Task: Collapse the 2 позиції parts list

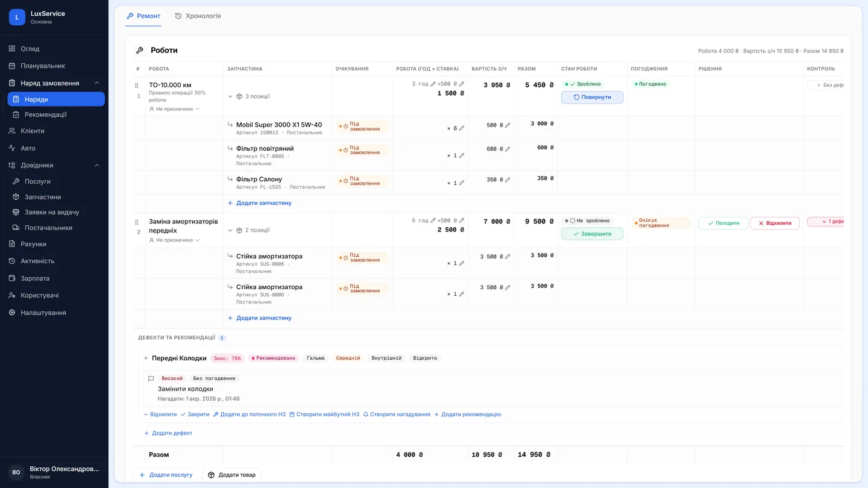Action: coord(230,230)
